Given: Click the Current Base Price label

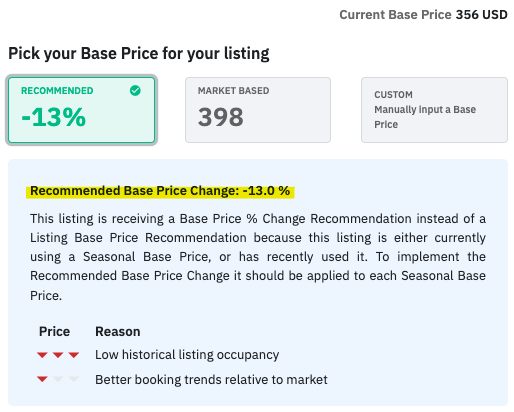Looking at the screenshot, I should (395, 15).
